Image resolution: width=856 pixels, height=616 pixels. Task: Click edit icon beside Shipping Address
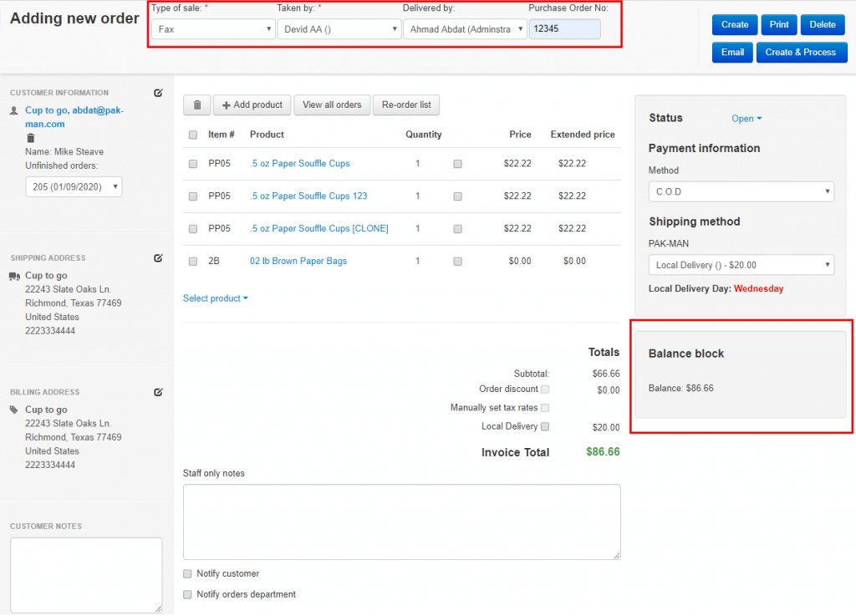(158, 258)
